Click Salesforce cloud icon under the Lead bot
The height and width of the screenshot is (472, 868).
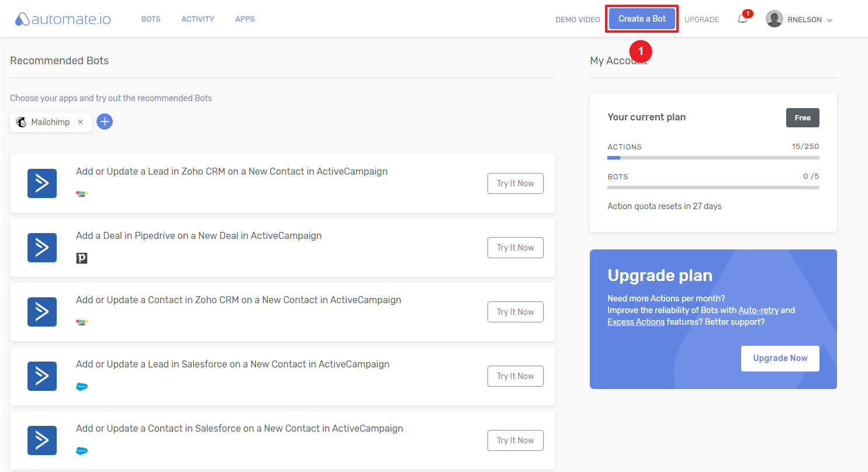82,387
